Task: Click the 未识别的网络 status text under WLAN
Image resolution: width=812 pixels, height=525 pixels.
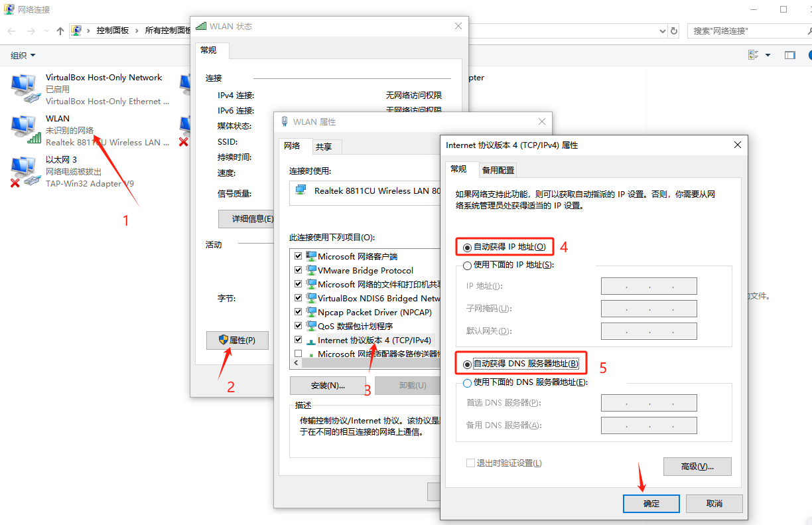Action: pos(70,130)
